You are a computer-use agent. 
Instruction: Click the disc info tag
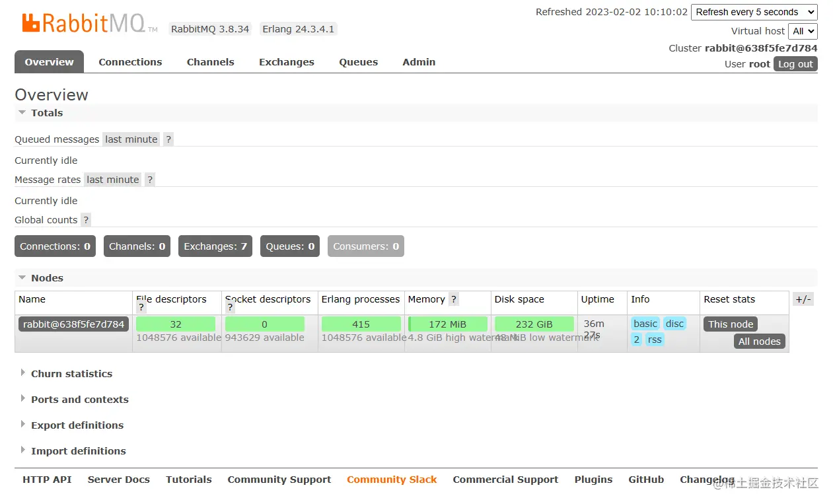click(x=674, y=324)
